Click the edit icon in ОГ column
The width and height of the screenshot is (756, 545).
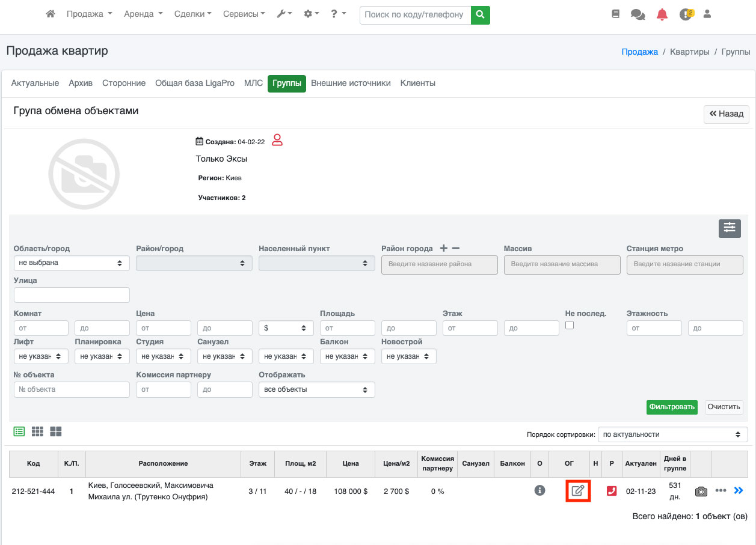(x=577, y=491)
